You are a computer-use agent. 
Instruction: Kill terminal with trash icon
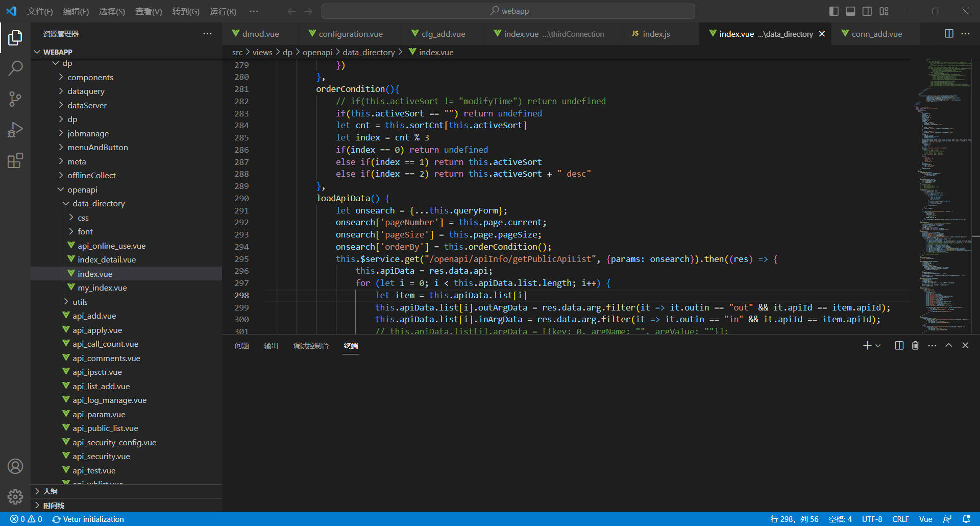click(915, 346)
